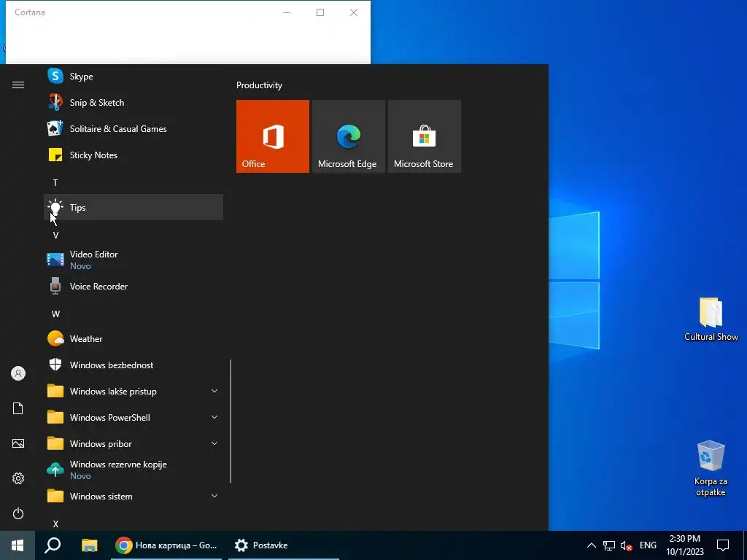747x560 pixels.
Task: Click the Productivity group header
Action: pos(259,85)
